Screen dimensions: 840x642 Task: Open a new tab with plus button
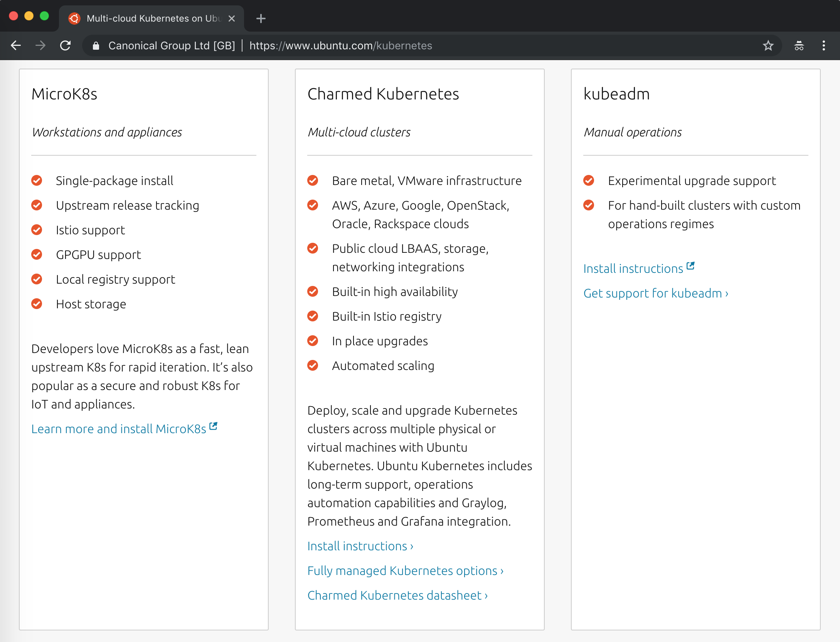[261, 18]
